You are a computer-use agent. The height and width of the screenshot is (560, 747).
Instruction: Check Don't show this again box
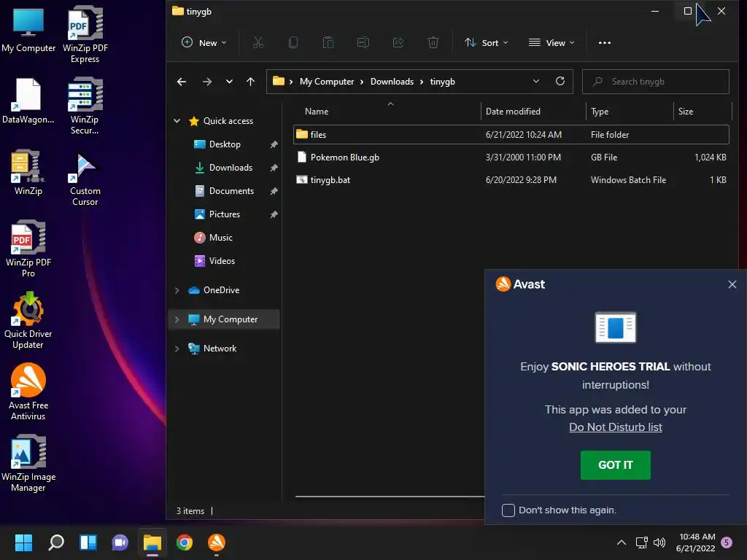tap(508, 510)
